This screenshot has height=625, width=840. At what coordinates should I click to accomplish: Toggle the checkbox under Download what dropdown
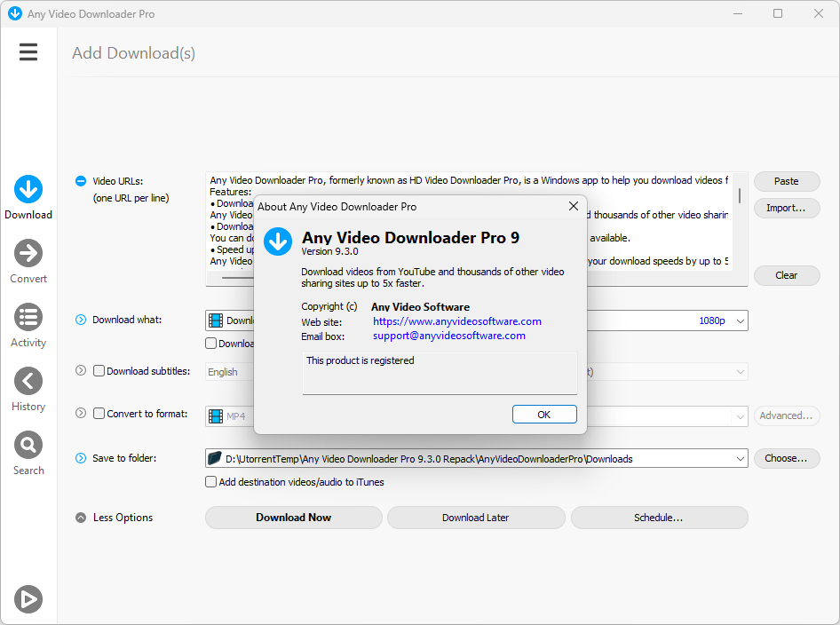pyautogui.click(x=211, y=344)
